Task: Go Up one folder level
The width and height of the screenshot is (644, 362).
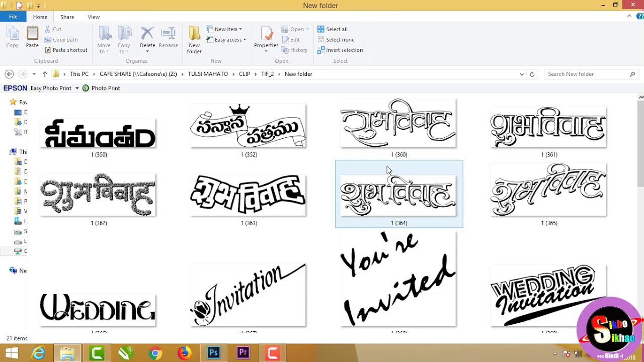Action: pos(45,74)
